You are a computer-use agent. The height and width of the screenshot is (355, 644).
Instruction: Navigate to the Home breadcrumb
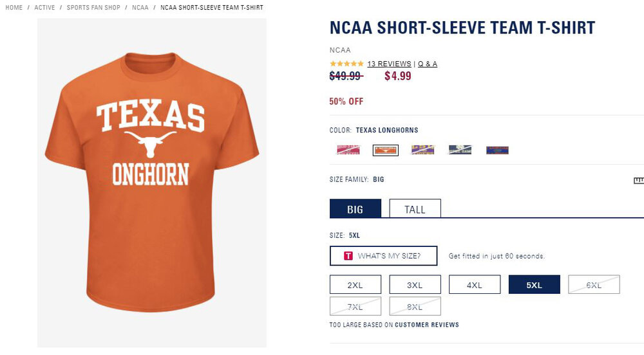(14, 8)
